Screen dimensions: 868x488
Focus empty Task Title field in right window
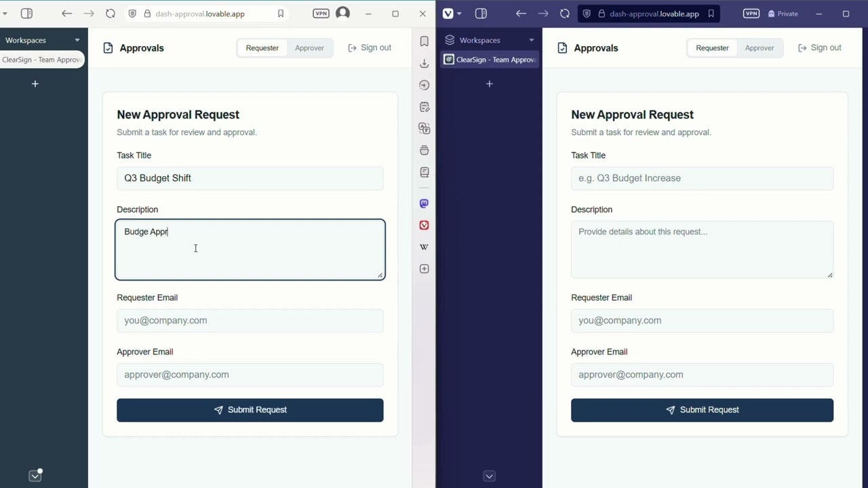click(702, 178)
